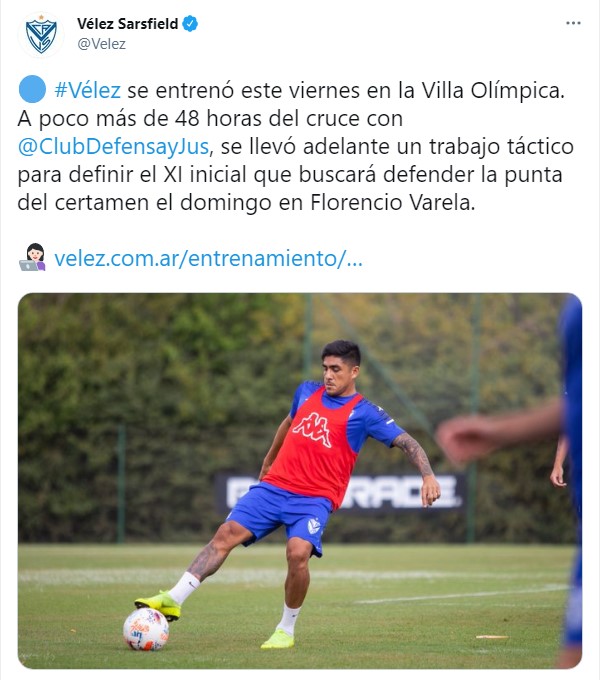Click the @Velez handle

pos(102,44)
